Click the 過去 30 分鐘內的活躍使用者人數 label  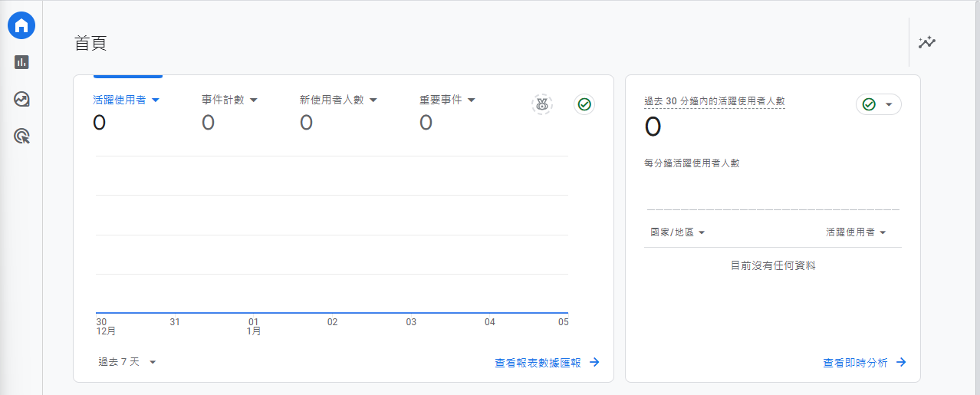pyautogui.click(x=714, y=101)
